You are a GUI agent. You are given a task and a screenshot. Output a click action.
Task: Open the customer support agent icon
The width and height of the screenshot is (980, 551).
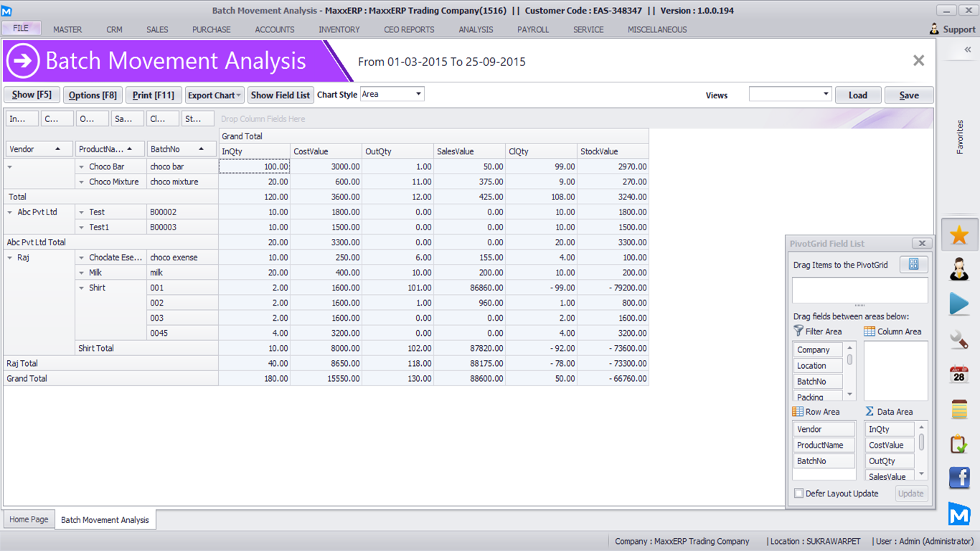(x=959, y=269)
